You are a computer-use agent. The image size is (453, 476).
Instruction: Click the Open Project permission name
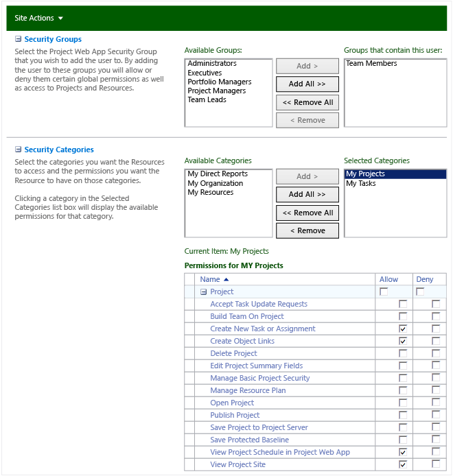click(x=232, y=403)
